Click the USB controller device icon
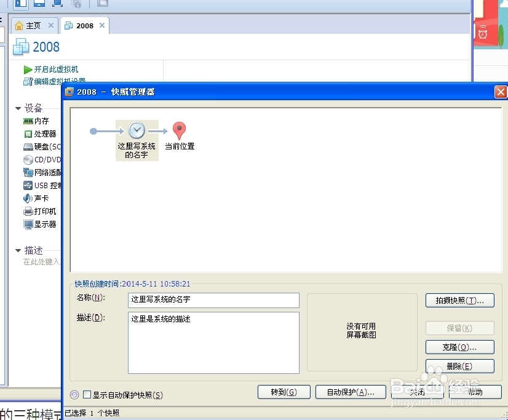 point(28,185)
